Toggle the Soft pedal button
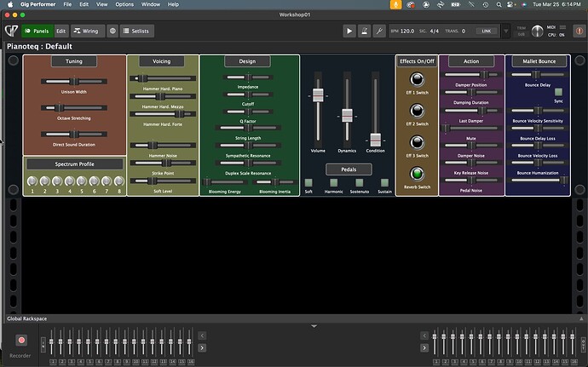This screenshot has height=367, width=588. pos(308,182)
